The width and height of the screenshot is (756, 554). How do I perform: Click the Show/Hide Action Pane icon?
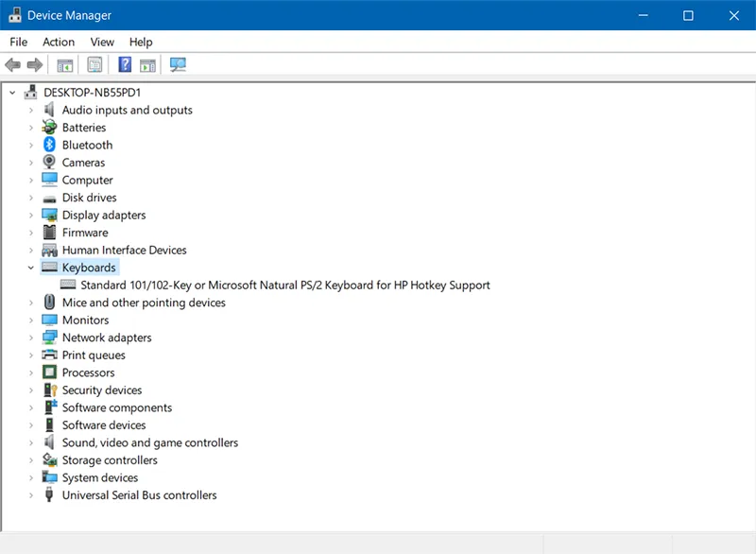point(147,65)
